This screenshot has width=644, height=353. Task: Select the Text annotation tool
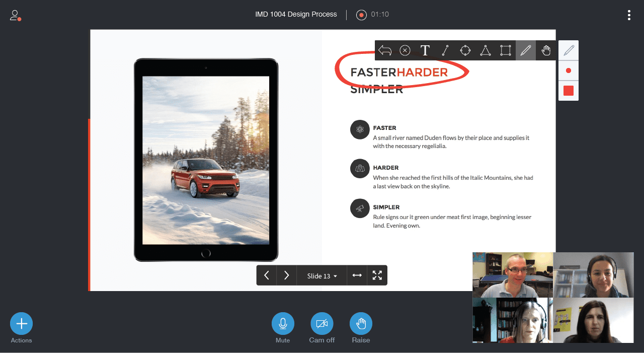[x=425, y=50]
